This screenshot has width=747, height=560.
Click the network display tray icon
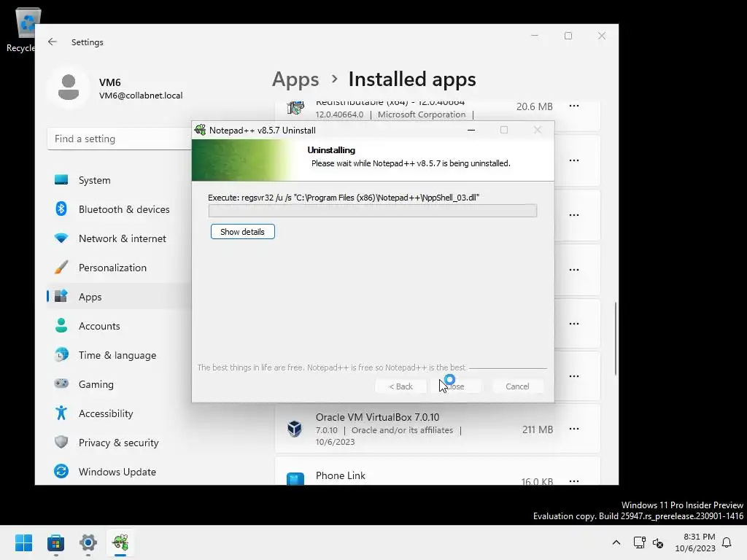click(x=639, y=542)
